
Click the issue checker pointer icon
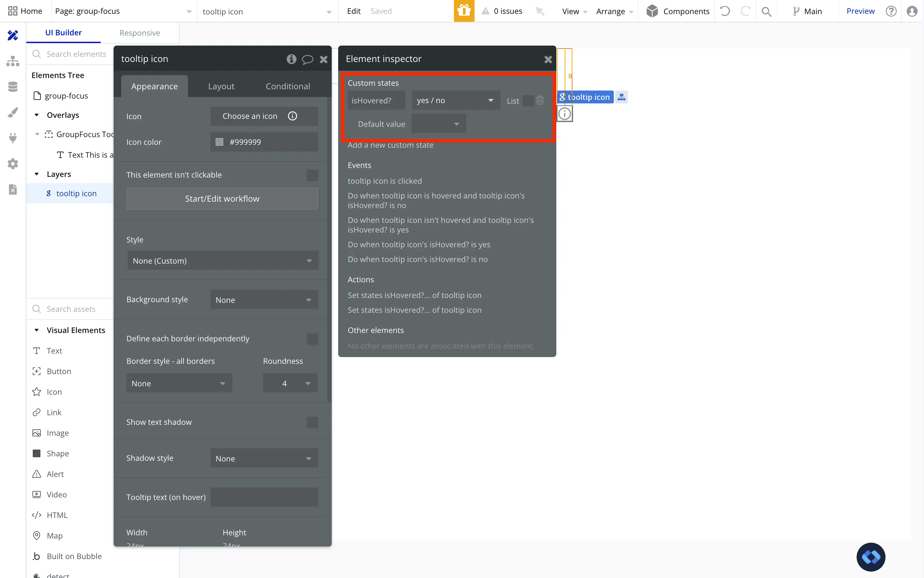pyautogui.click(x=540, y=11)
